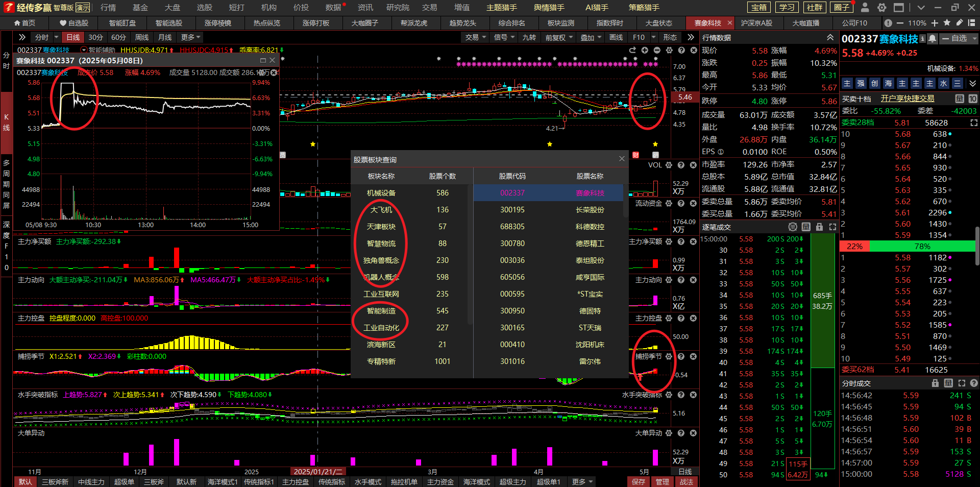Click 保存 button at bottom

coord(638,481)
